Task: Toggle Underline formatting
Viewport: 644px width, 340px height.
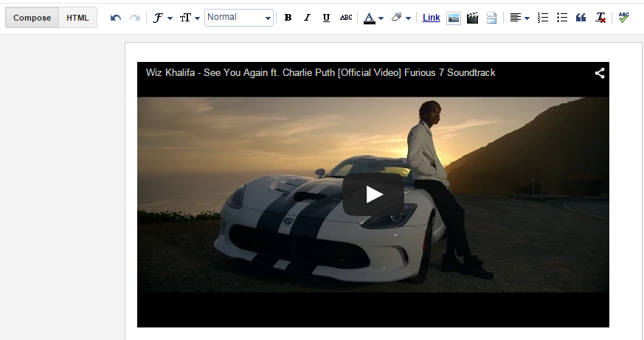Action: click(327, 18)
